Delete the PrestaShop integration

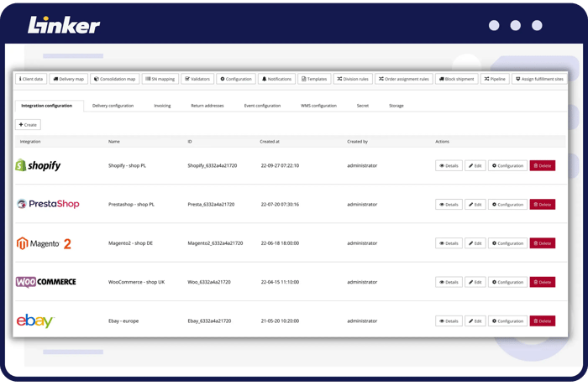[x=543, y=205]
